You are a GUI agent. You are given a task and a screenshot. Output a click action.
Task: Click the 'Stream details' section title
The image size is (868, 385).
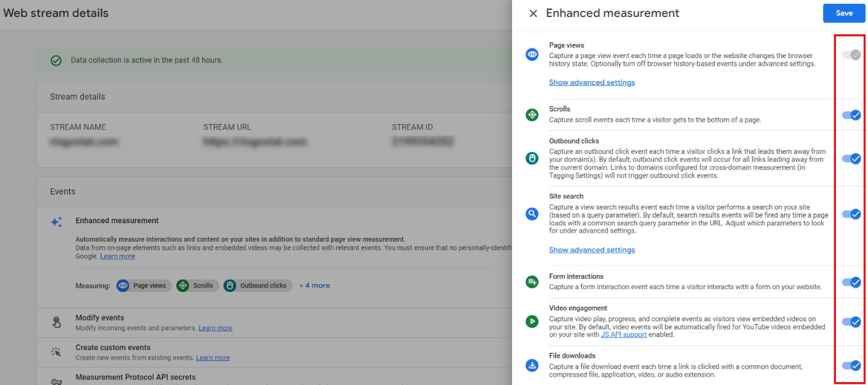coord(77,96)
